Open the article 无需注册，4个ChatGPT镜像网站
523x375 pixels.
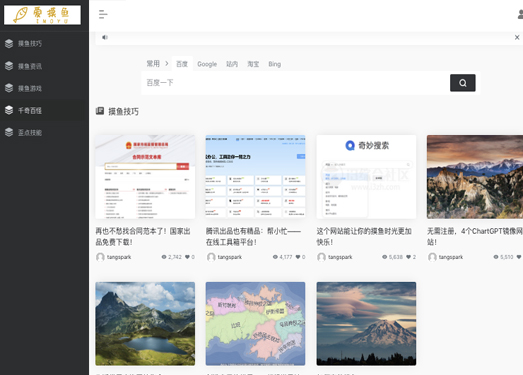tap(475, 237)
